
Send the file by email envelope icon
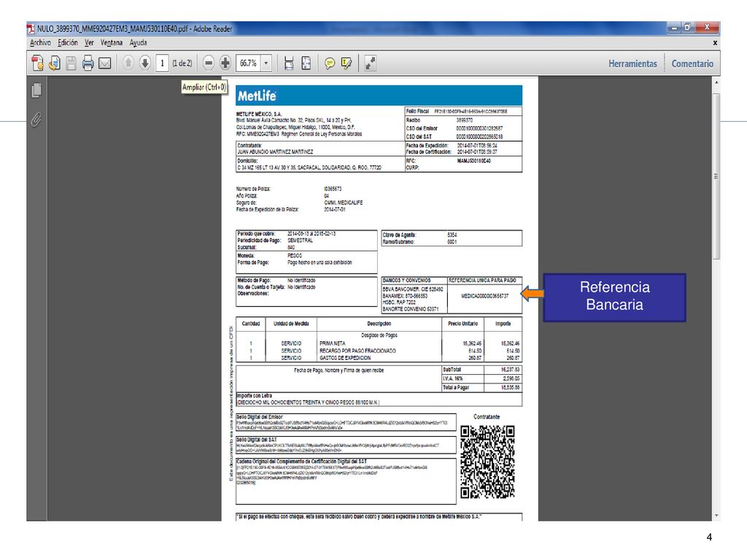(x=105, y=63)
